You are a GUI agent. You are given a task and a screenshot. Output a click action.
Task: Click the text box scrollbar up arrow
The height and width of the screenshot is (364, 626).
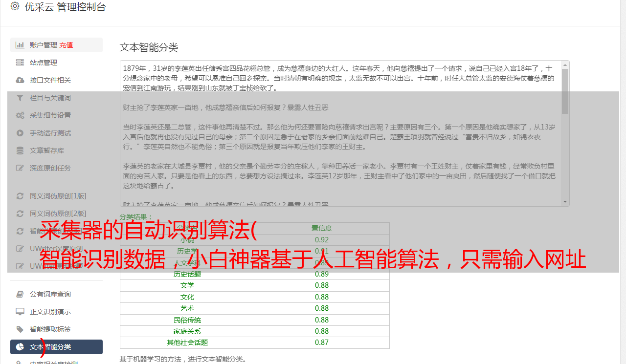tap(565, 64)
